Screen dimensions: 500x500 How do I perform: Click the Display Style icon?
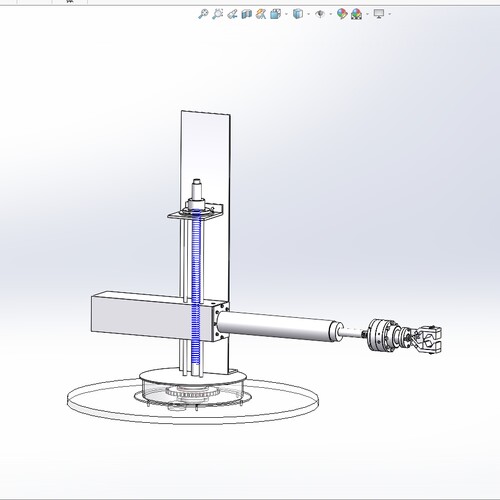(298, 14)
